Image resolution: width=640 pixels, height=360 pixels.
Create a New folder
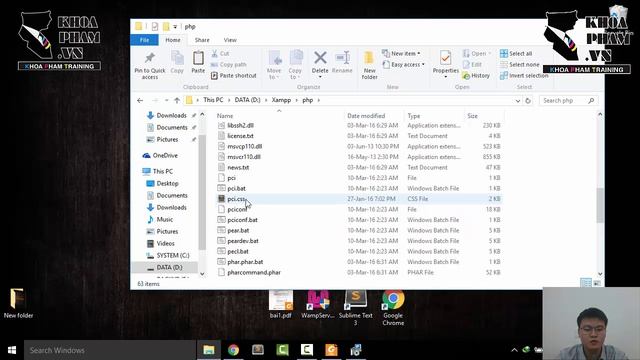coord(369,65)
